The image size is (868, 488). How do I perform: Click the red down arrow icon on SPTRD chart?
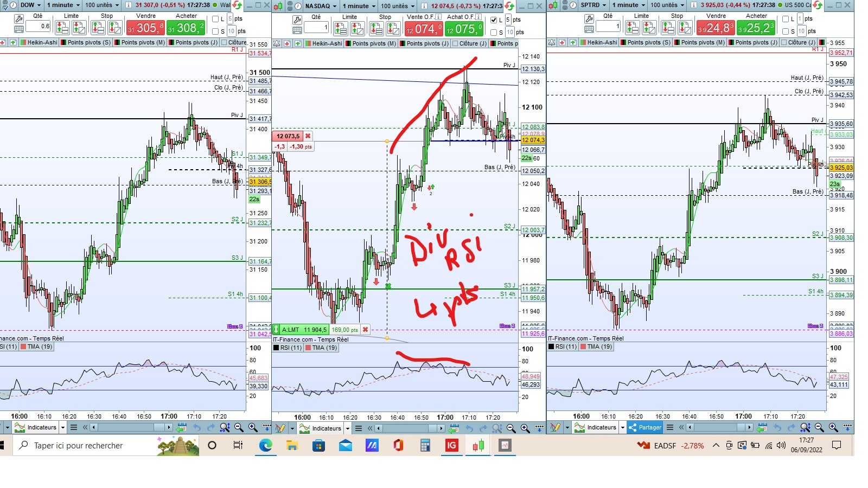coord(562,42)
